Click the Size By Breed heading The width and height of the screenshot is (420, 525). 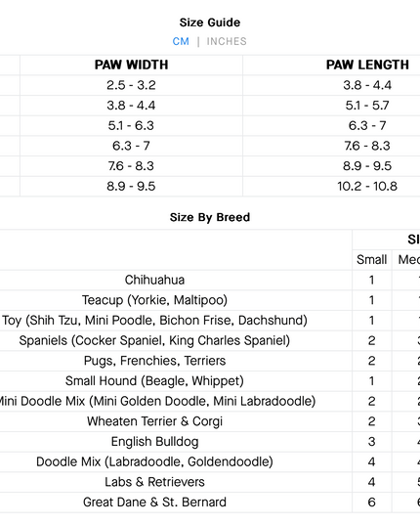210,217
